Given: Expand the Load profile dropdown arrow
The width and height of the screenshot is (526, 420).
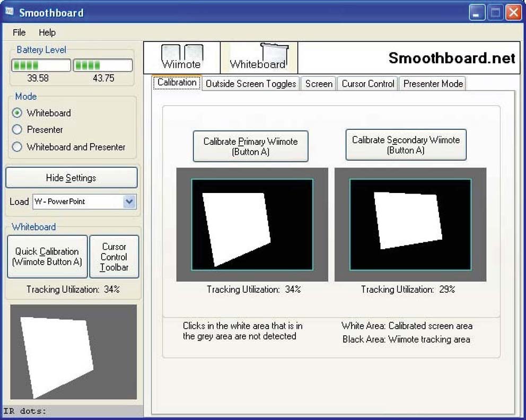Looking at the screenshot, I should [129, 202].
